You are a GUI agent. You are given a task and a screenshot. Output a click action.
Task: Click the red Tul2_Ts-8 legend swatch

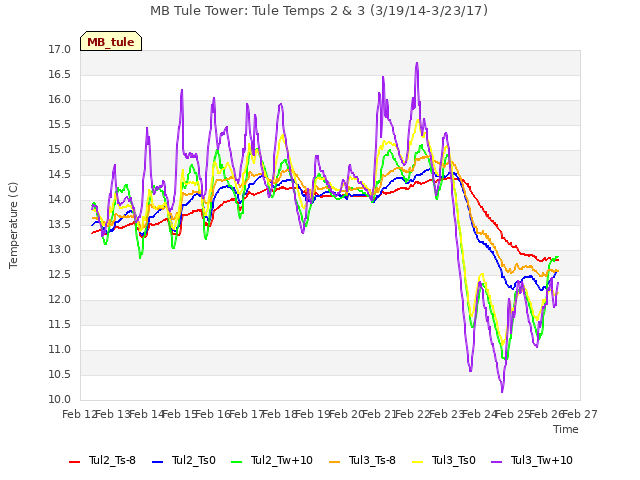tap(75, 462)
